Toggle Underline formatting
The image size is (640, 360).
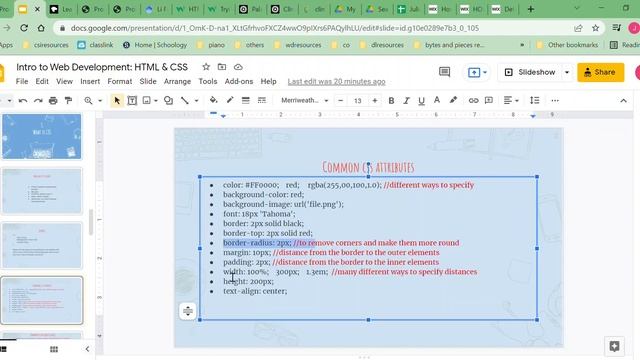click(421, 100)
